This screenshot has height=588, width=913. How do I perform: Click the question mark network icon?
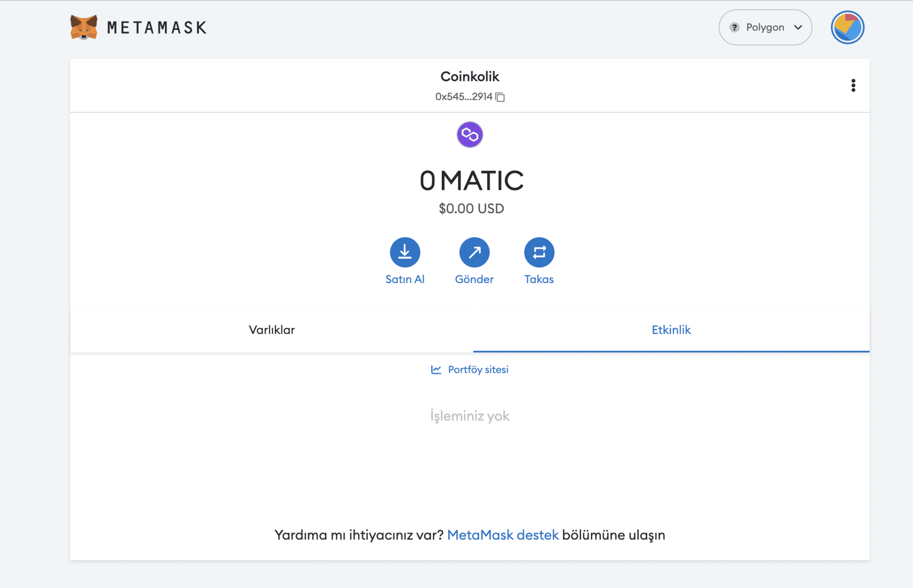(x=734, y=27)
